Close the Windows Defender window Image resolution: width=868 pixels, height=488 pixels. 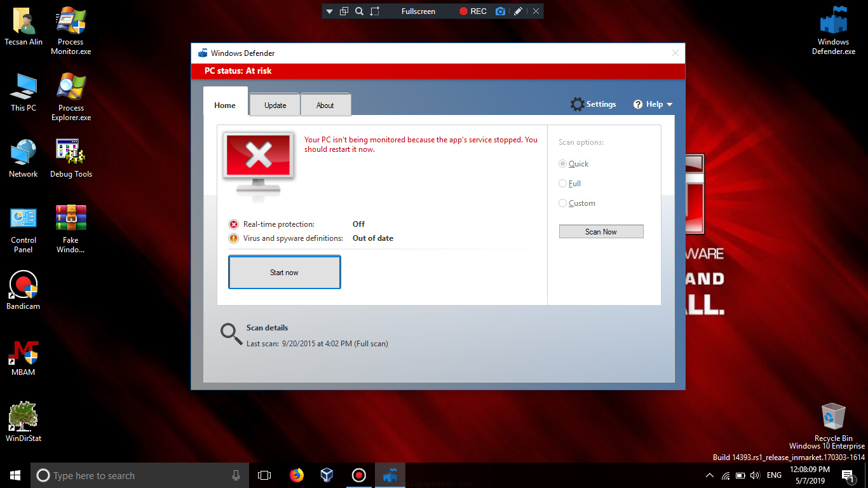point(675,53)
